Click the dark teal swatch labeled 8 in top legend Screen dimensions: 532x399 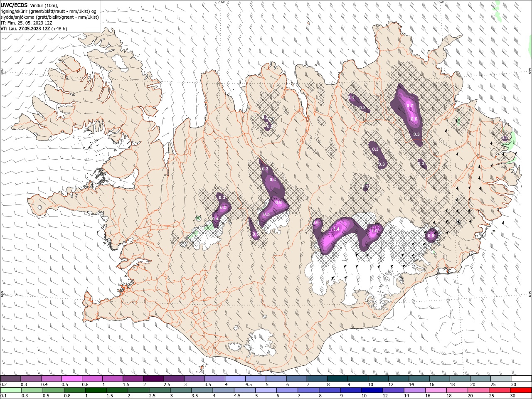[x=337, y=379]
